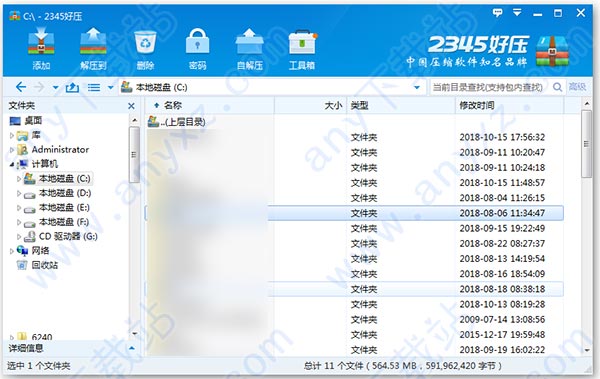Open the view mode dropdown arrow

point(111,88)
